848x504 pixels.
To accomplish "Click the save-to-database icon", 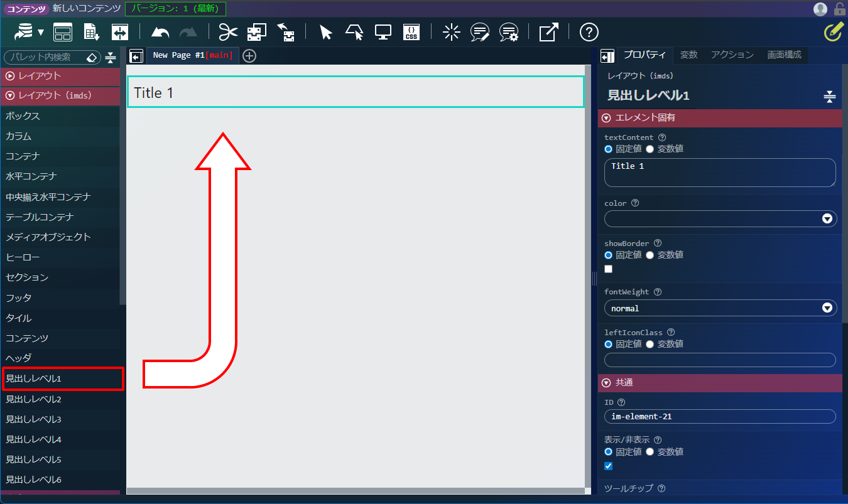I will click(24, 32).
